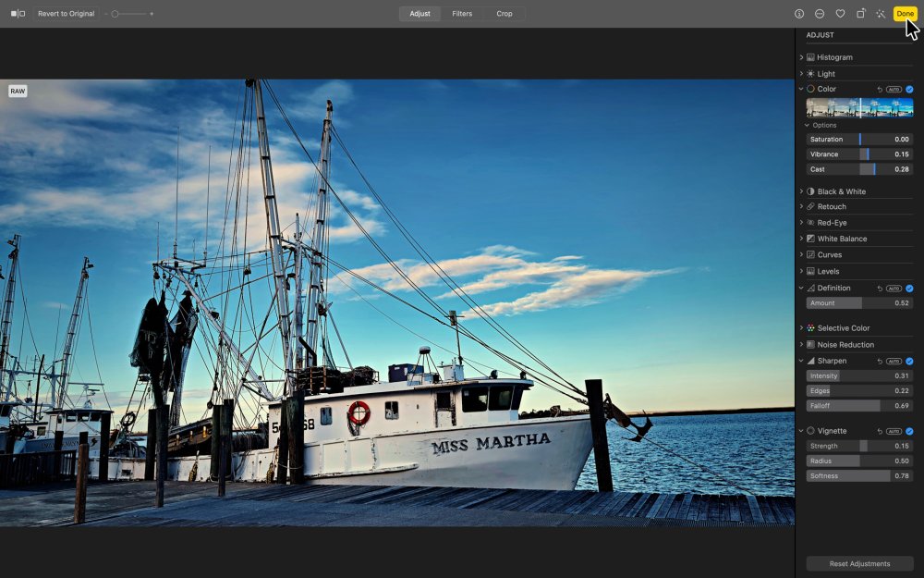
Task: Collapse the Color Options disclosure
Action: (808, 125)
